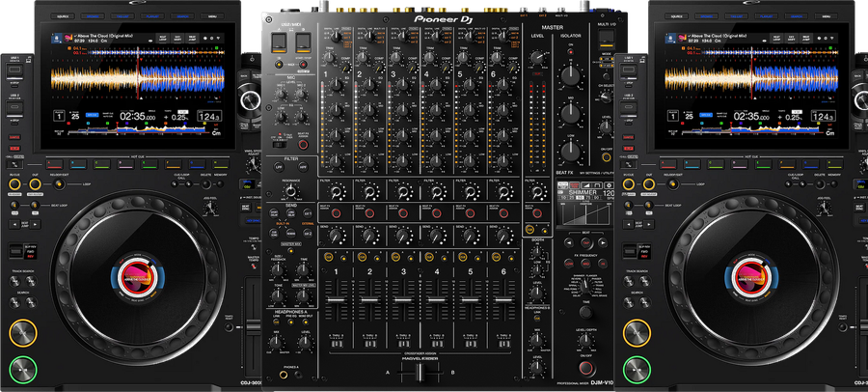The height and width of the screenshot is (392, 868).
Task: Trigger red hot cue A on left deck
Action: (54, 164)
